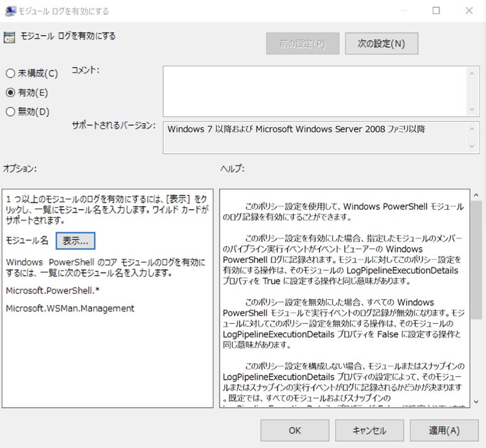The width and height of the screenshot is (486, 448).
Task: Click inside the コメント text field
Action: coord(315,91)
